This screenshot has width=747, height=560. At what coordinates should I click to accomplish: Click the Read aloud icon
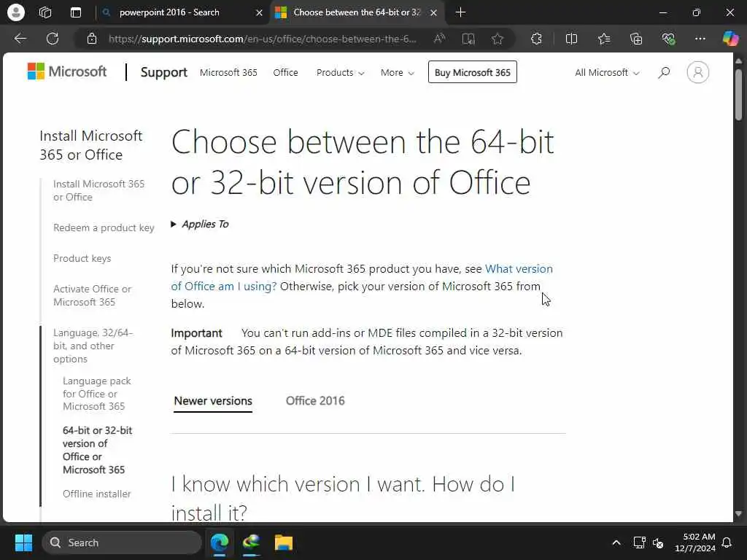point(439,39)
